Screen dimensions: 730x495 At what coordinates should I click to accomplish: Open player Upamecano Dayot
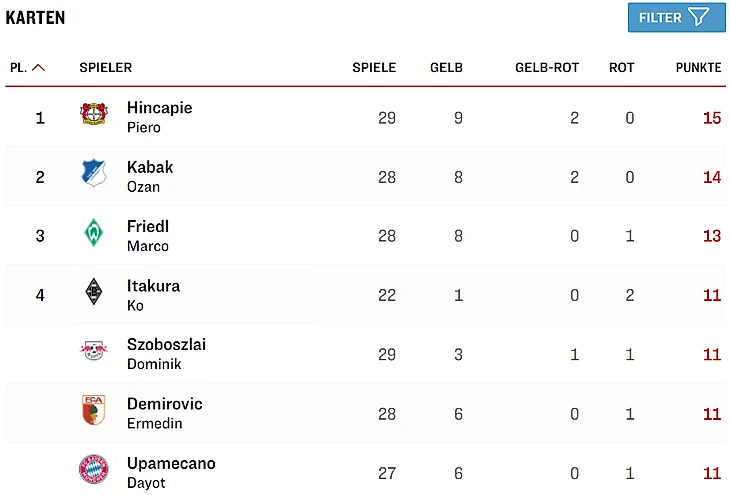[170, 471]
